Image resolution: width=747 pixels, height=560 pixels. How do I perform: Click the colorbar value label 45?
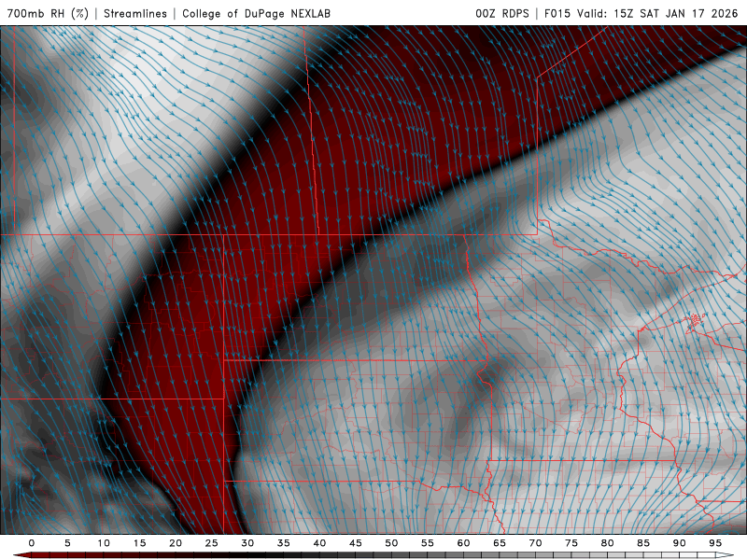[x=356, y=543]
